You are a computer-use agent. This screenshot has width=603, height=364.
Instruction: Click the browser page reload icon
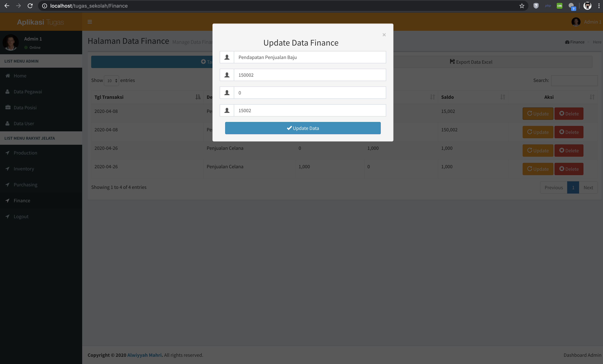(30, 6)
